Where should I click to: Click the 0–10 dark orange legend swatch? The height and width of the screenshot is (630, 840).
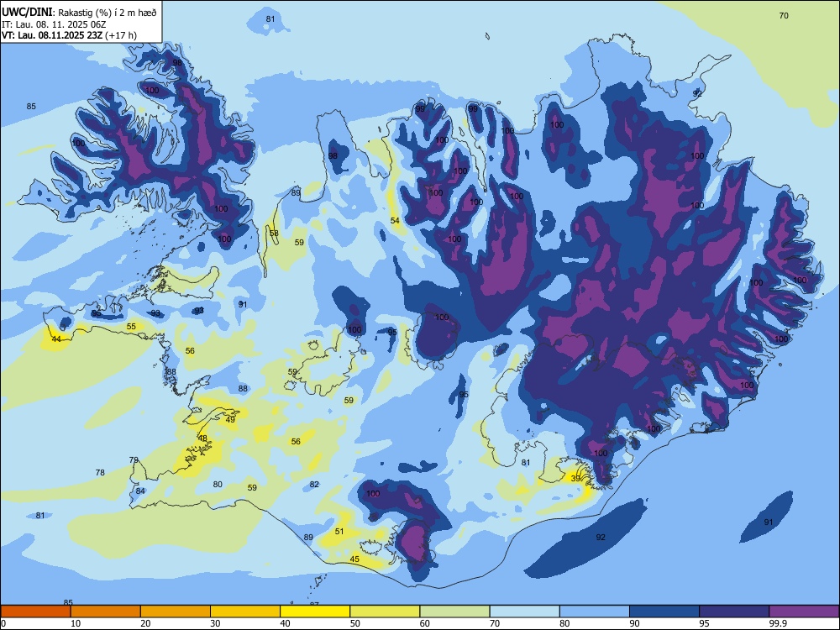[36, 612]
